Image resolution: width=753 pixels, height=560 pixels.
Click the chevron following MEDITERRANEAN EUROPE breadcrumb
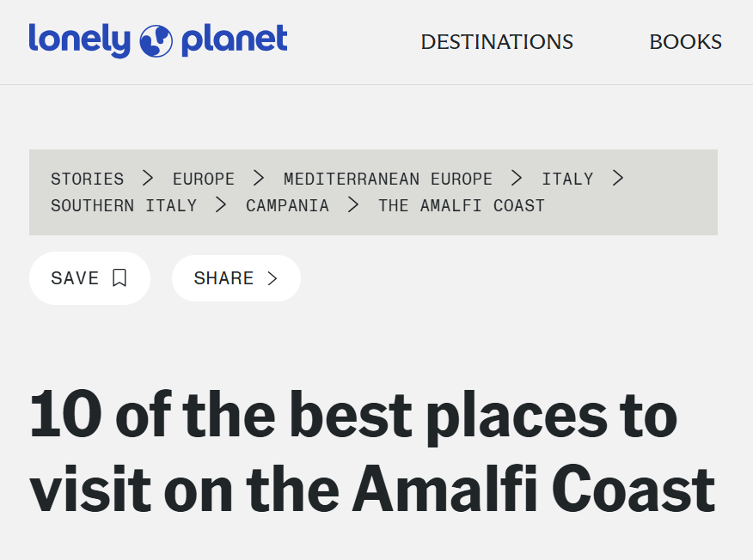[x=517, y=178]
